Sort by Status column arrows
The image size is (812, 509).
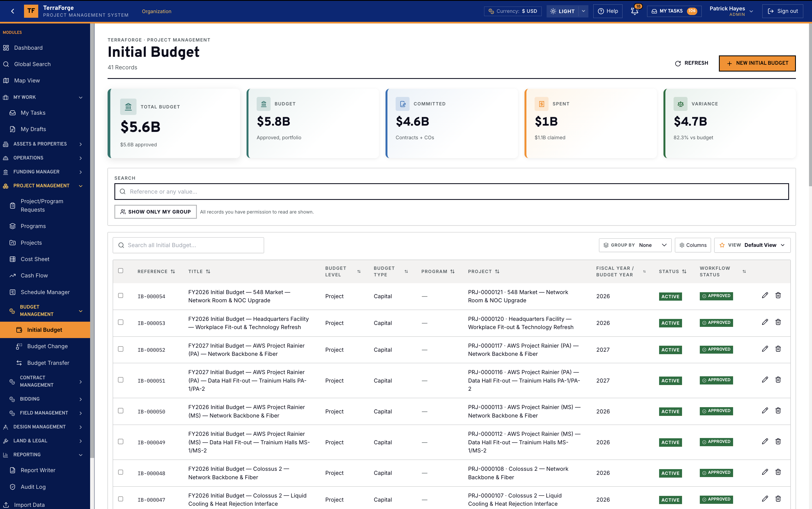click(x=684, y=271)
